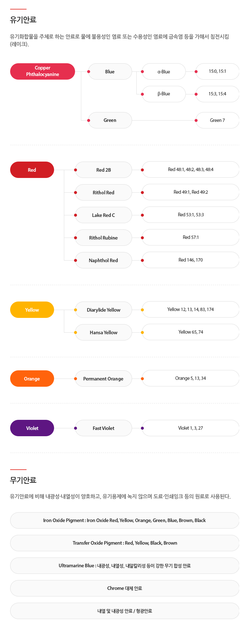The width and height of the screenshot is (250, 644).
Task: Click the Iron Oxide Pigment row
Action: (x=125, y=520)
